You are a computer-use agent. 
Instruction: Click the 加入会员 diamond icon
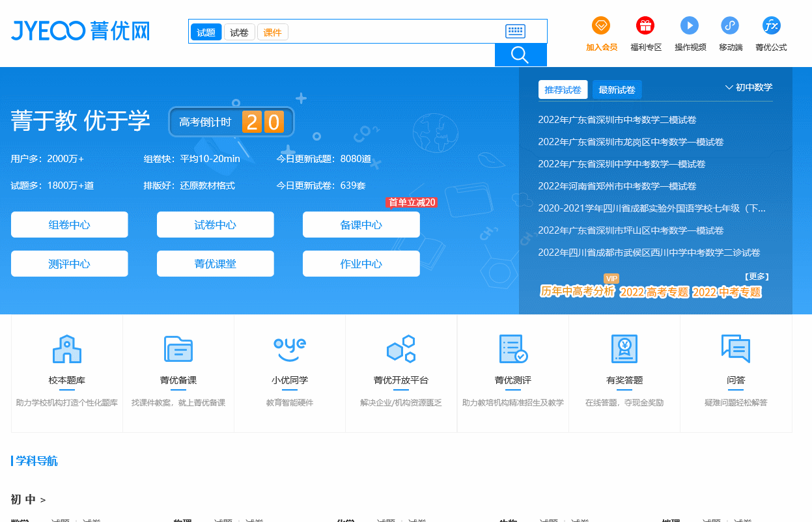pos(601,25)
